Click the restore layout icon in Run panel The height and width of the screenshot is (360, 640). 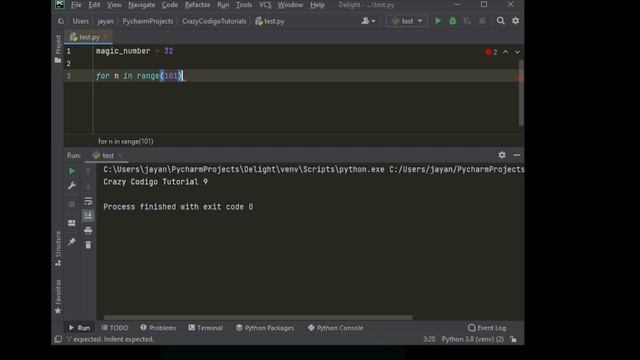tap(72, 223)
